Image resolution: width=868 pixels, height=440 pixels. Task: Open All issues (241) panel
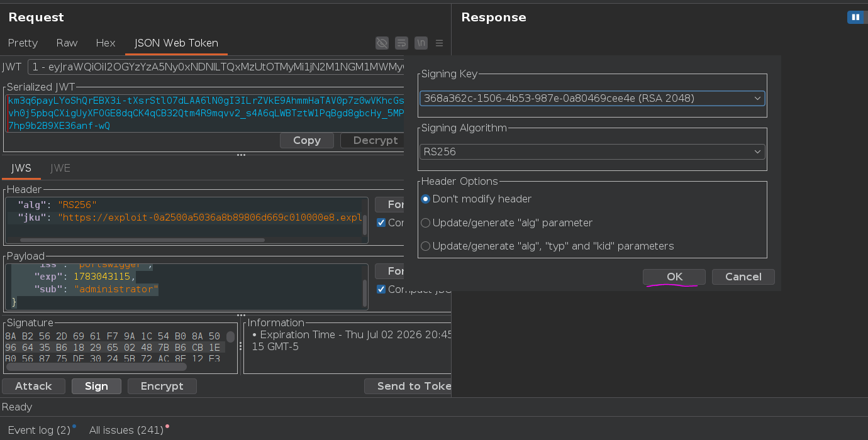tap(126, 430)
